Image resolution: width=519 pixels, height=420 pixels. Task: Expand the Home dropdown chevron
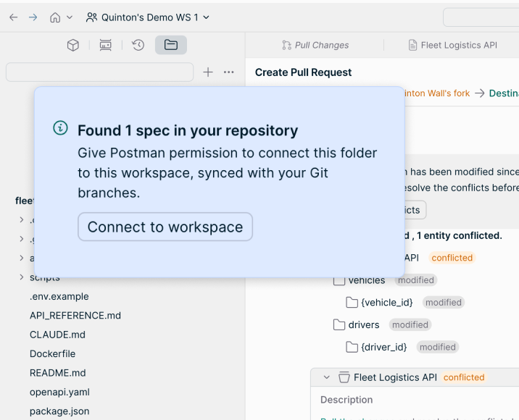70,17
